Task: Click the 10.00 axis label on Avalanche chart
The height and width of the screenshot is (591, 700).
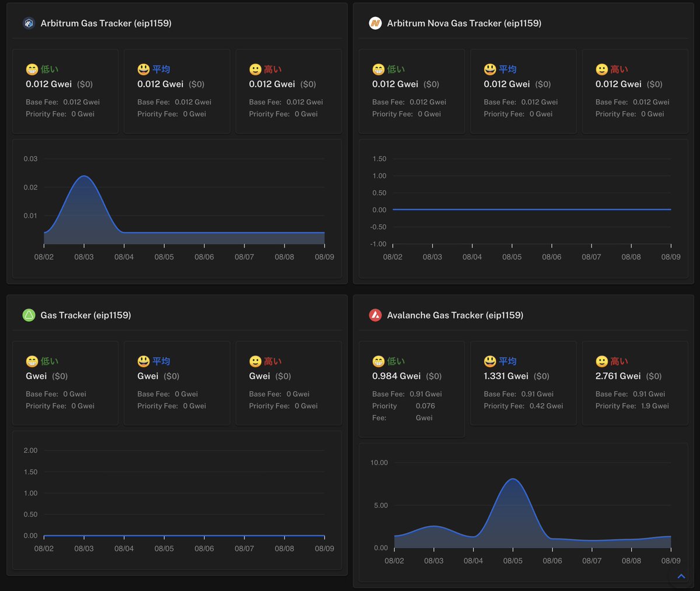Action: [379, 463]
